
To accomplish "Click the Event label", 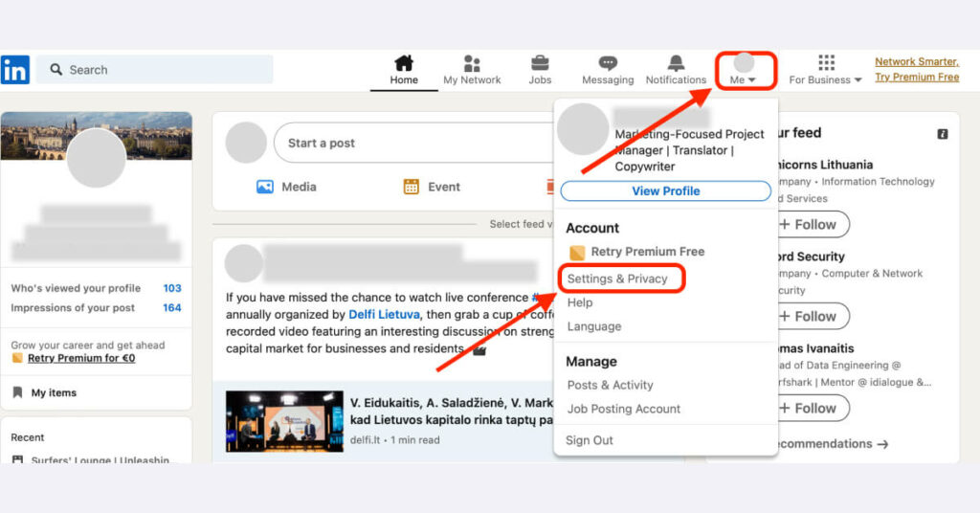I will [x=444, y=187].
